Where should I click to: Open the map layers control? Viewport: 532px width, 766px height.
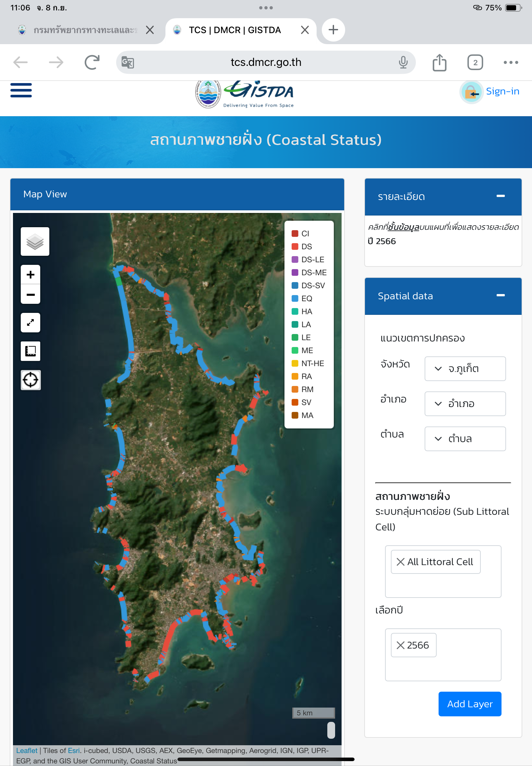[35, 241]
